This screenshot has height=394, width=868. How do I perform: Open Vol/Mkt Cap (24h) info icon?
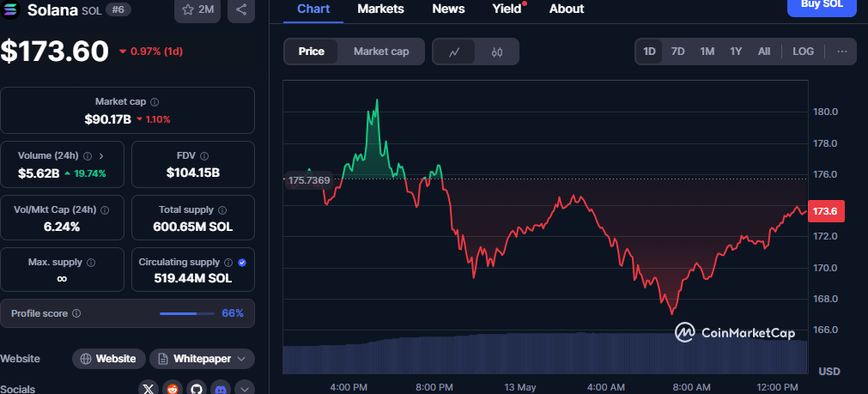click(x=105, y=210)
